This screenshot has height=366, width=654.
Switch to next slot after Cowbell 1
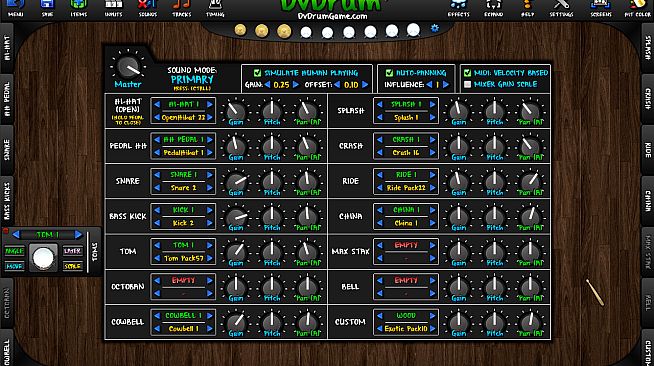click(x=210, y=316)
